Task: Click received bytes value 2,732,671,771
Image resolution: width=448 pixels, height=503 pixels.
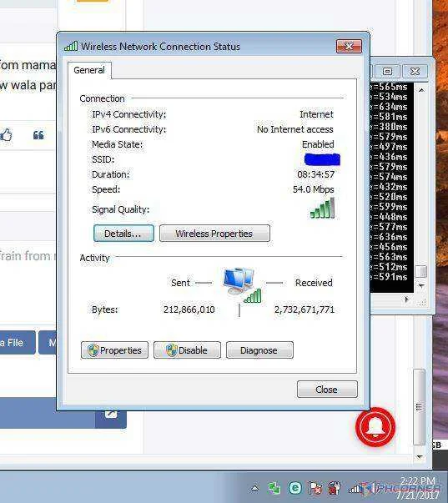Action: click(305, 309)
